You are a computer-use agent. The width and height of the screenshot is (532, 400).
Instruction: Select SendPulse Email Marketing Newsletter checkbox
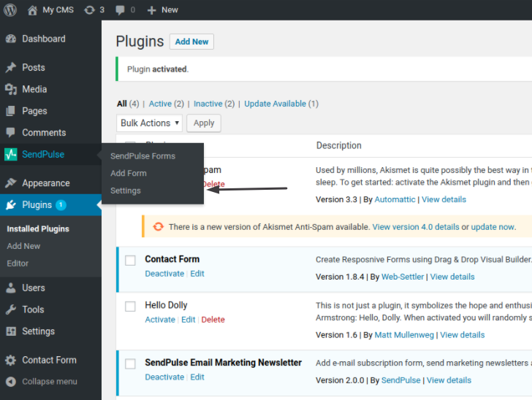[130, 364]
